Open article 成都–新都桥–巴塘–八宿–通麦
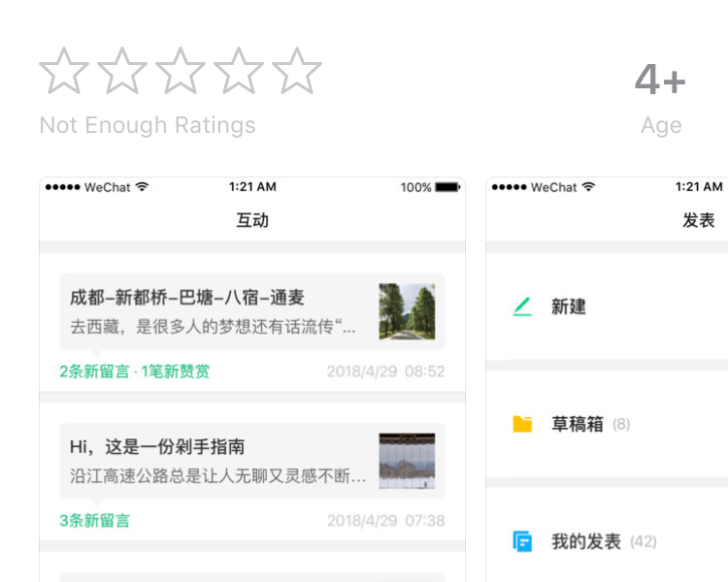The width and height of the screenshot is (728, 582). click(x=187, y=298)
